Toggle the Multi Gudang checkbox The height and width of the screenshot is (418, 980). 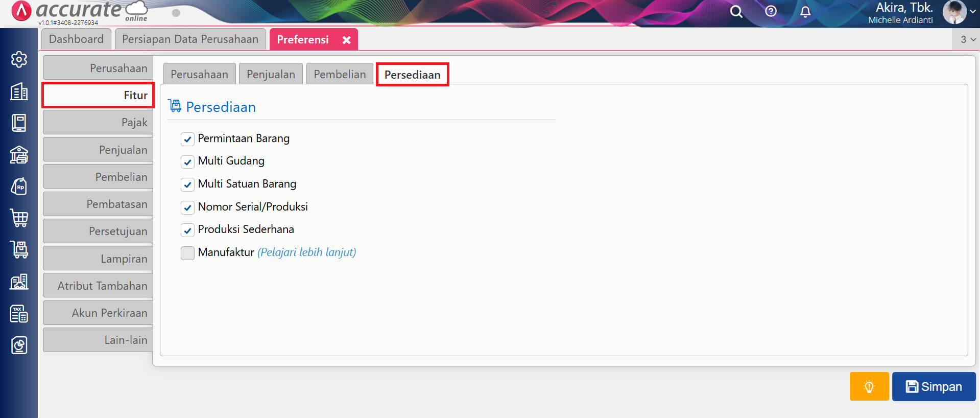(x=187, y=162)
